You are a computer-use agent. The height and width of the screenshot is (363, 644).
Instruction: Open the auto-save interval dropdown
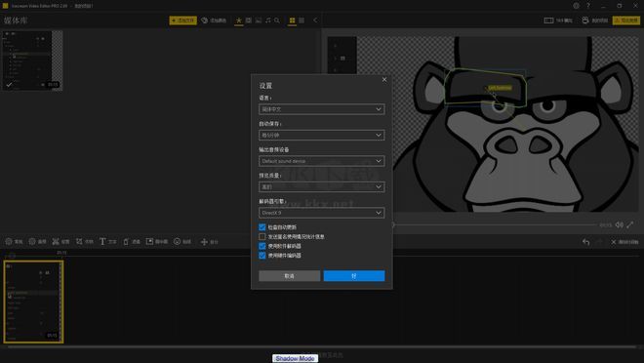click(x=322, y=135)
